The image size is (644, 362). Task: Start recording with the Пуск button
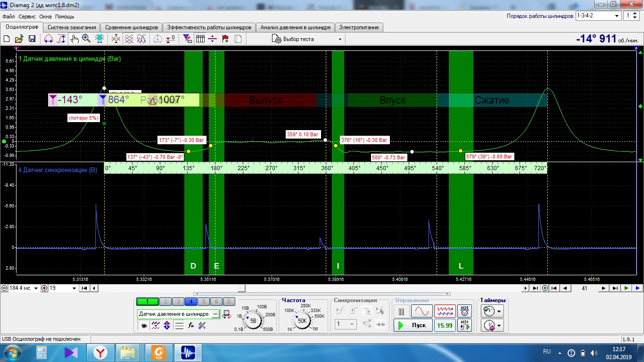pos(413,325)
